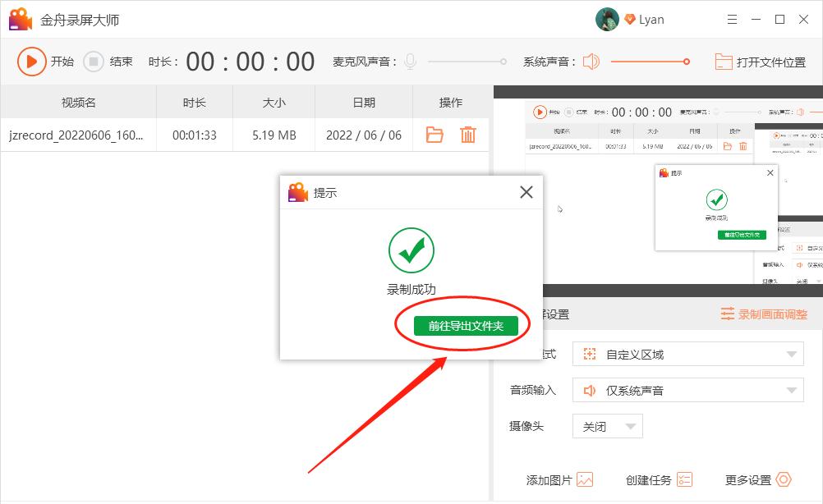Click the 录制画面调整 adjustment icon
Screen dimensions: 823x504
point(729,314)
